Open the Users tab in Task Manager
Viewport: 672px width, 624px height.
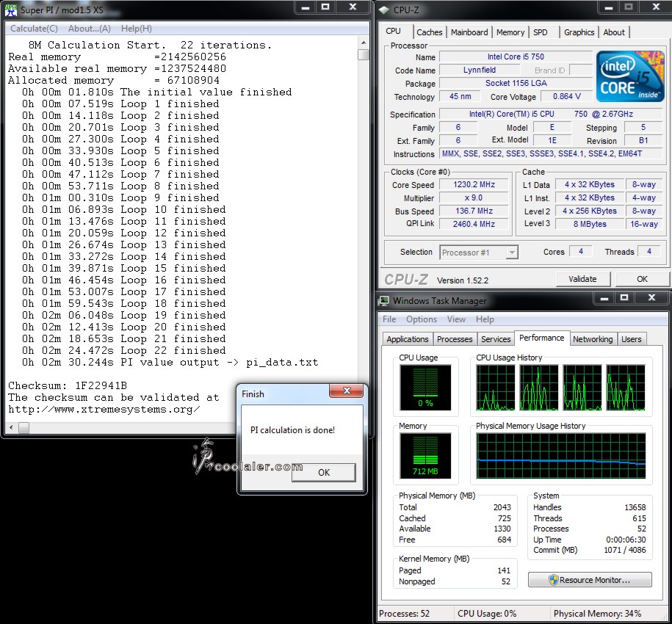(x=632, y=339)
